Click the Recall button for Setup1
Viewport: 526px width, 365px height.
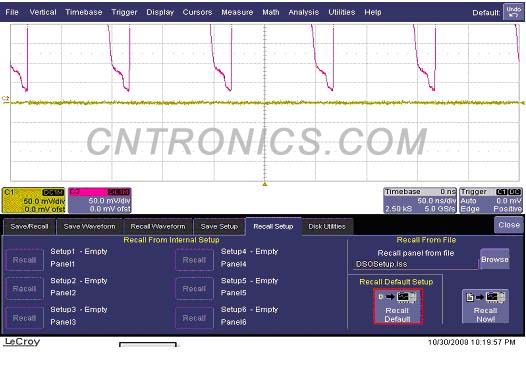tap(24, 260)
